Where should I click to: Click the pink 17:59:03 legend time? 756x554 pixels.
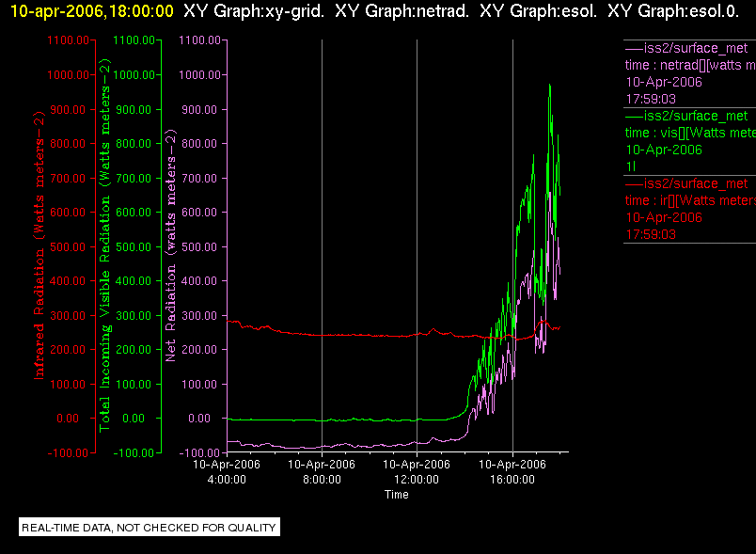coord(651,99)
